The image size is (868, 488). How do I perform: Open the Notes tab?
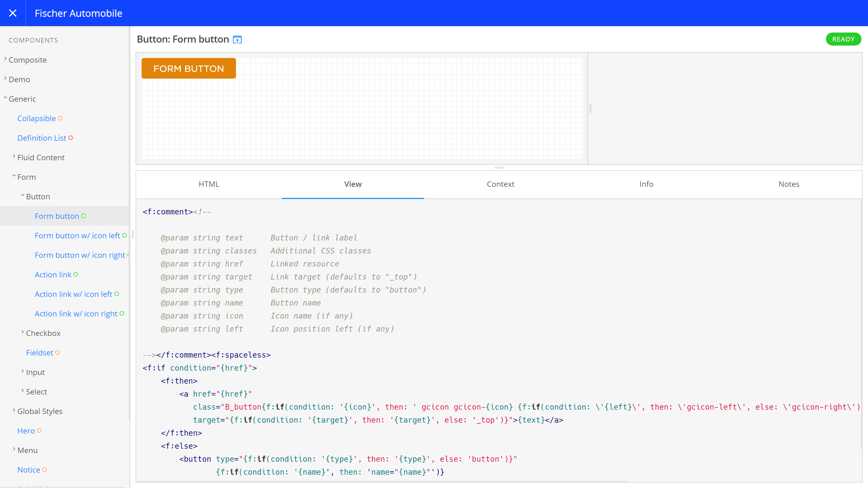(x=789, y=184)
